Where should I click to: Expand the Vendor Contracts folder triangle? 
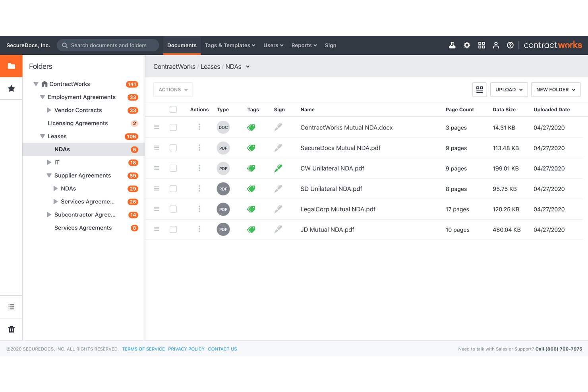pos(49,110)
